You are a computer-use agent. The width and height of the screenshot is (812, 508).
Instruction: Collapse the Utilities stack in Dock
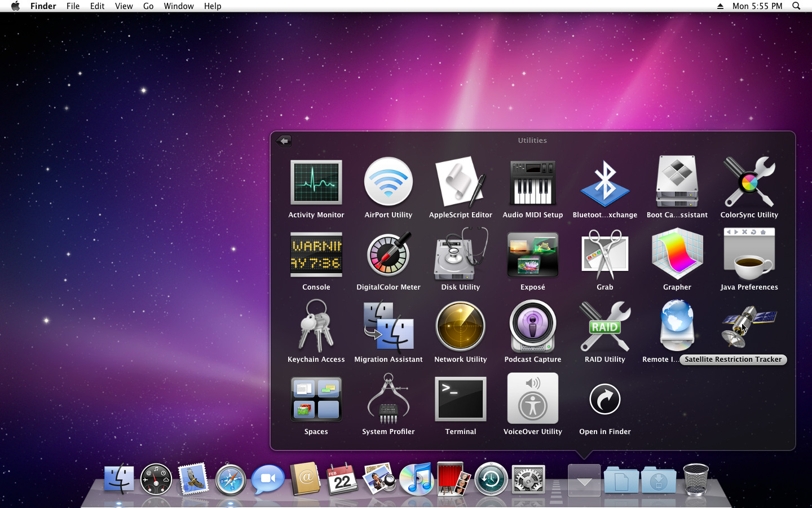pos(584,480)
